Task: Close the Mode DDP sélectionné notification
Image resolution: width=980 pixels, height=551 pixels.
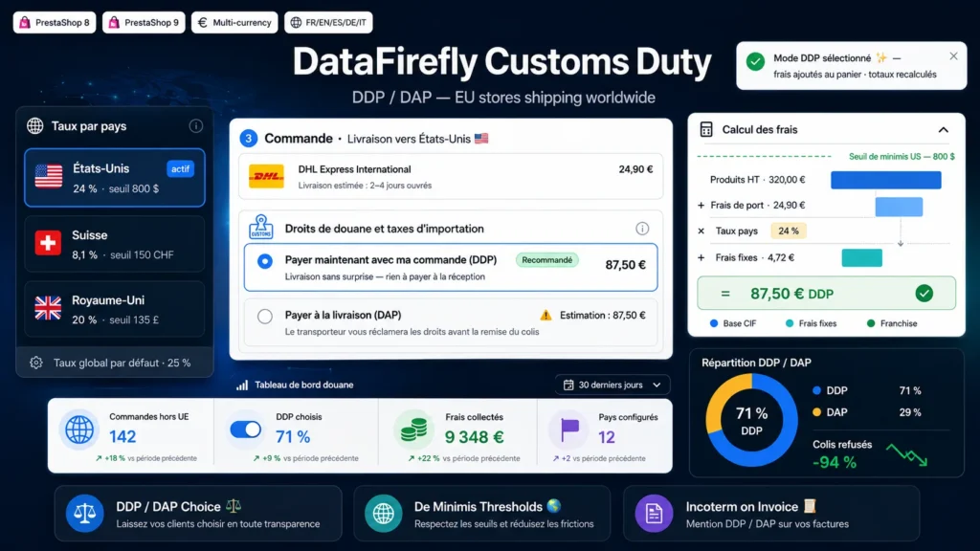Action: click(x=953, y=55)
